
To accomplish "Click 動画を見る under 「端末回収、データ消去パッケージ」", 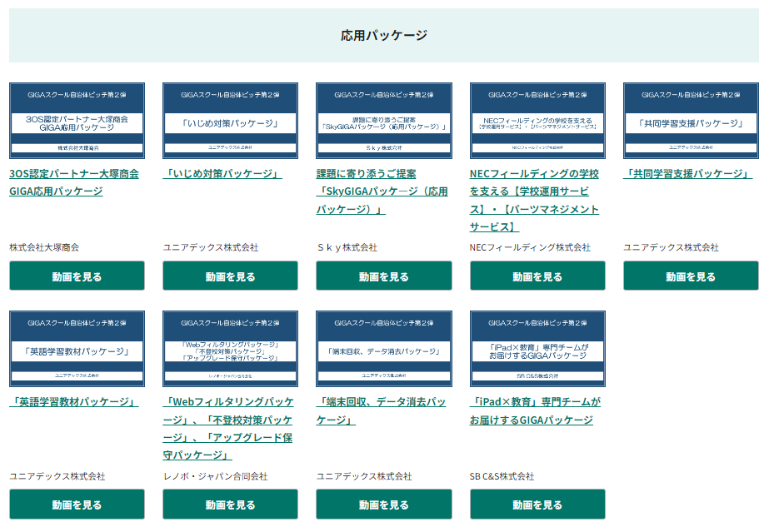I will coord(384,504).
